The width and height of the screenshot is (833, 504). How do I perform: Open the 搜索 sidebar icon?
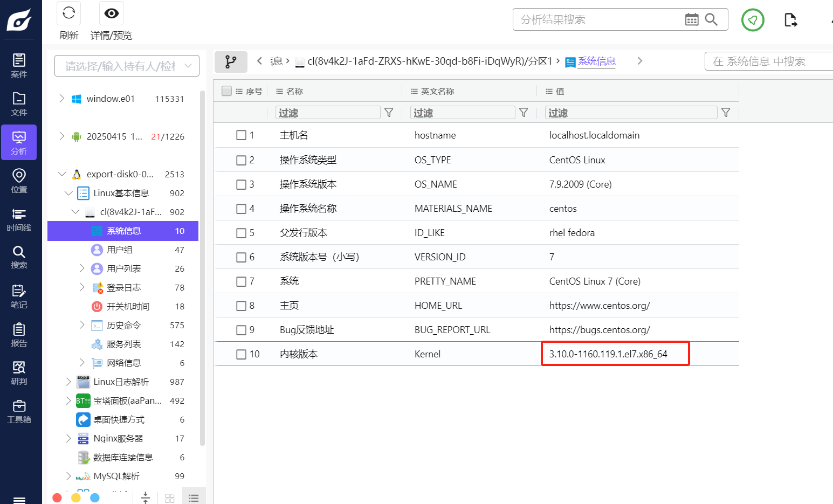coord(19,258)
